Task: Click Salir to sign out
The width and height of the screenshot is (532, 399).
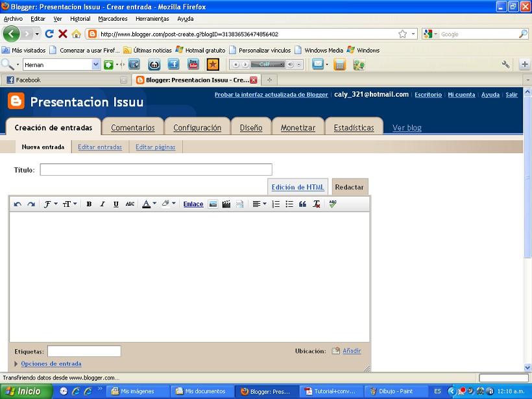Action: (x=511, y=95)
